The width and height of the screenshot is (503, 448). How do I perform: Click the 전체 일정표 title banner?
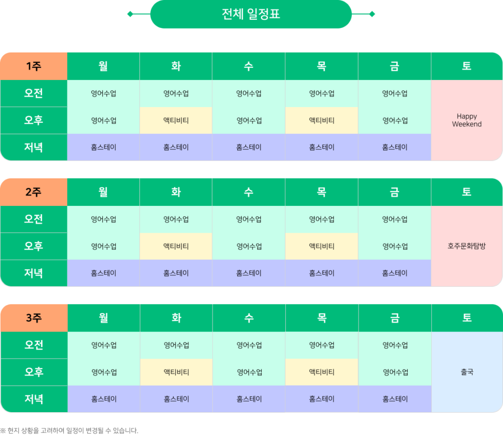click(251, 14)
